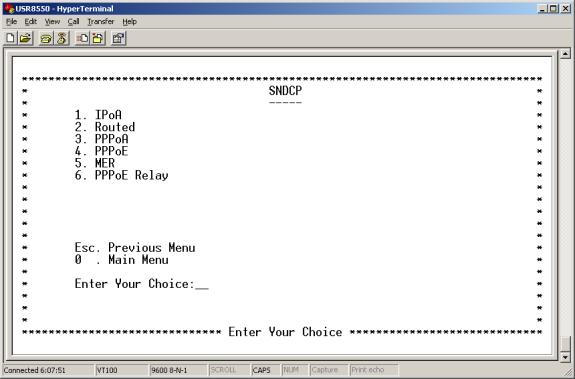The width and height of the screenshot is (575, 379).
Task: Click the New connection toolbar icon
Action: click(11, 38)
